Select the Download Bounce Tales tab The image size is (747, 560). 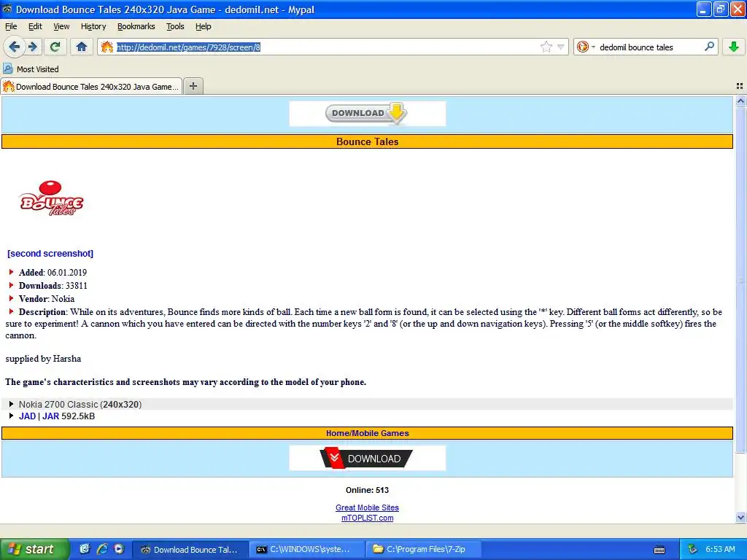tap(91, 87)
